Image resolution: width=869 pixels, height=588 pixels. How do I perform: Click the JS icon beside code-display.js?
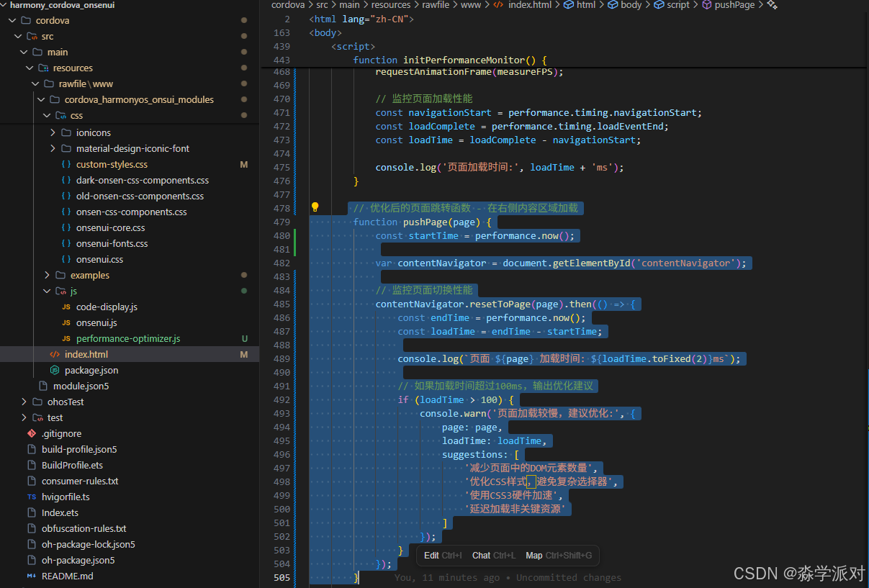tap(66, 307)
